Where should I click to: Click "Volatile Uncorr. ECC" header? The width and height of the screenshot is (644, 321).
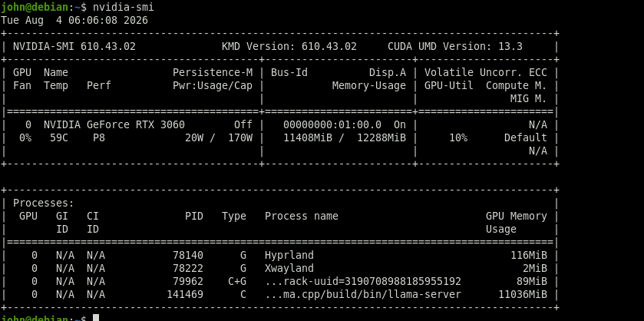485,73
